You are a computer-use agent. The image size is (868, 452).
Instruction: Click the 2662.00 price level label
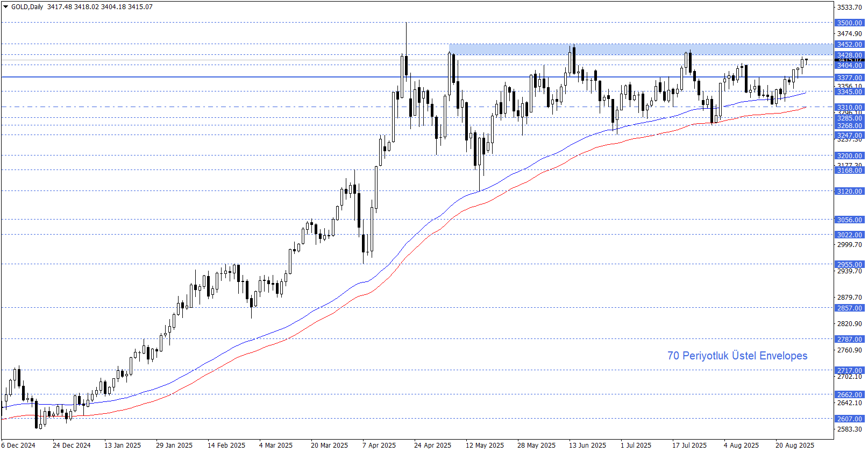point(850,394)
